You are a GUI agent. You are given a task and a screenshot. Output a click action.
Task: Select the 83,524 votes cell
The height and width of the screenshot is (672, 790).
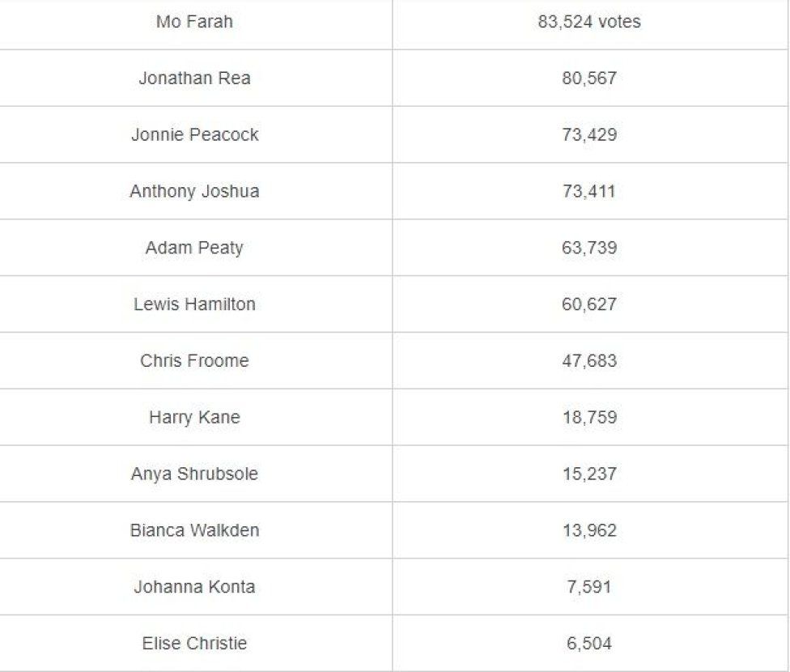(x=589, y=22)
